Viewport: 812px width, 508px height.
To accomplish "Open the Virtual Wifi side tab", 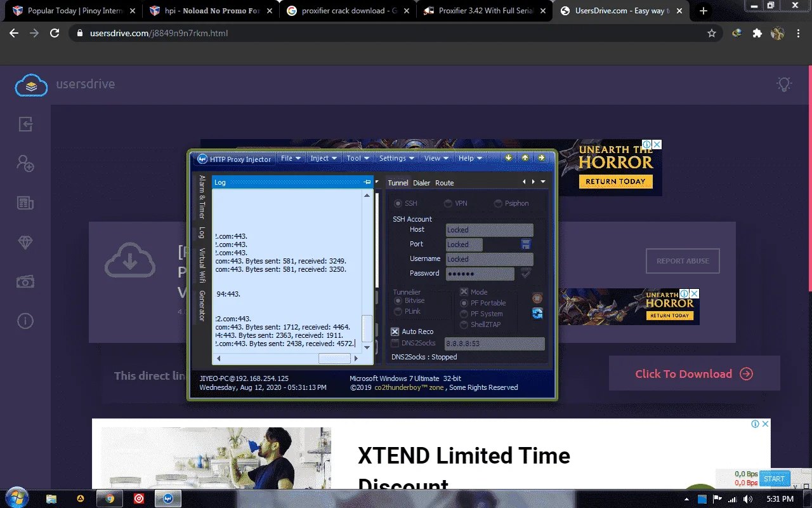I will coord(202,265).
